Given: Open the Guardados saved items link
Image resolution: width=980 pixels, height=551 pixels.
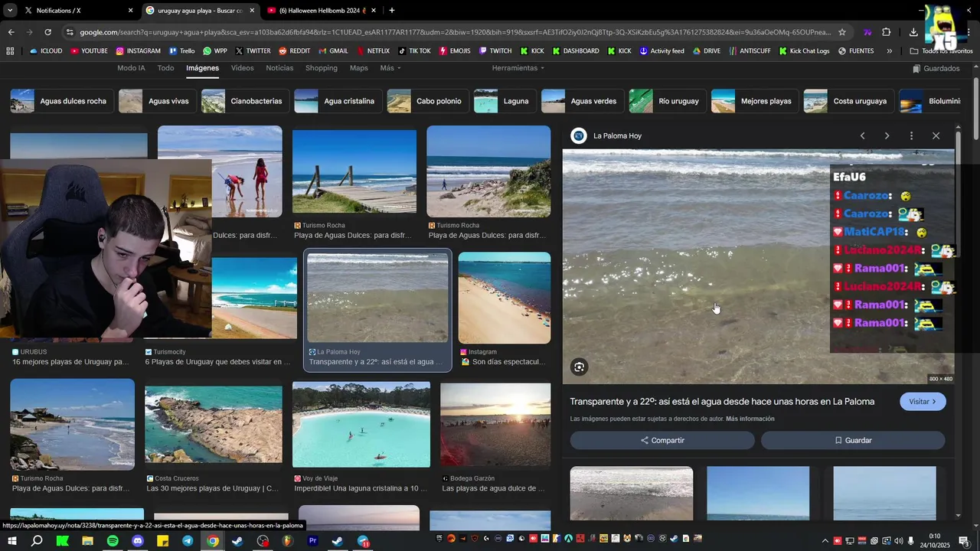Looking at the screenshot, I should 936,68.
